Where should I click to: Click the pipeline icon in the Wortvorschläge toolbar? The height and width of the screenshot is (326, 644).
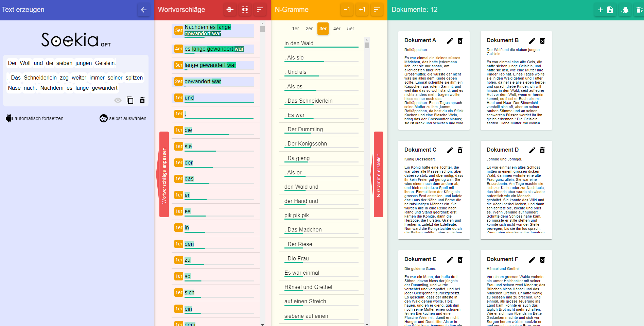tap(230, 10)
